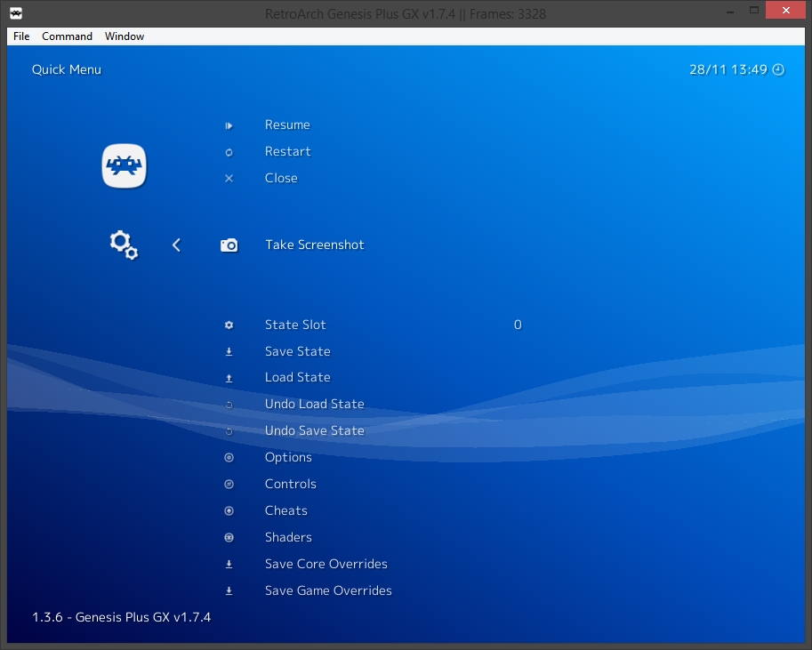This screenshot has width=812, height=650.
Task: Click the State Slot value 0
Action: pyautogui.click(x=518, y=325)
